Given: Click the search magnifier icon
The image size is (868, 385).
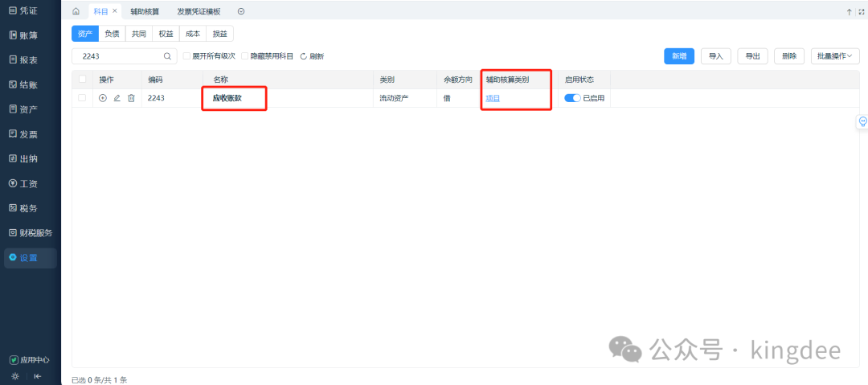Looking at the screenshot, I should pyautogui.click(x=167, y=56).
